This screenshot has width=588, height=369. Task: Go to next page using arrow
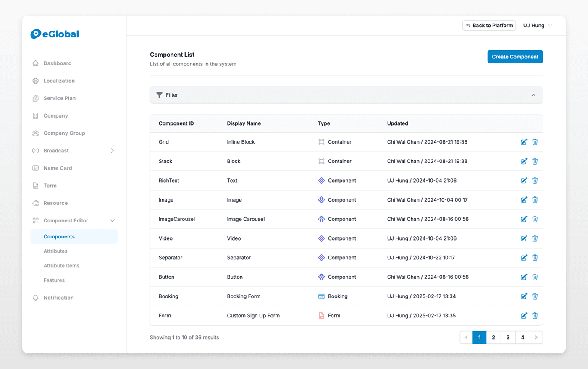point(536,338)
